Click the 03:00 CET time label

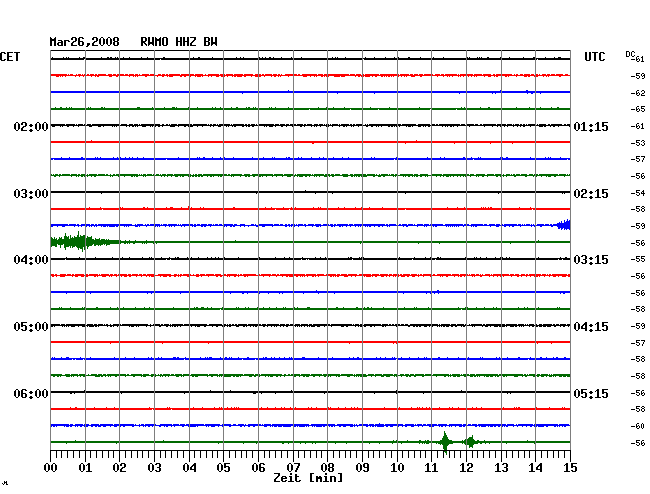pyautogui.click(x=31, y=194)
